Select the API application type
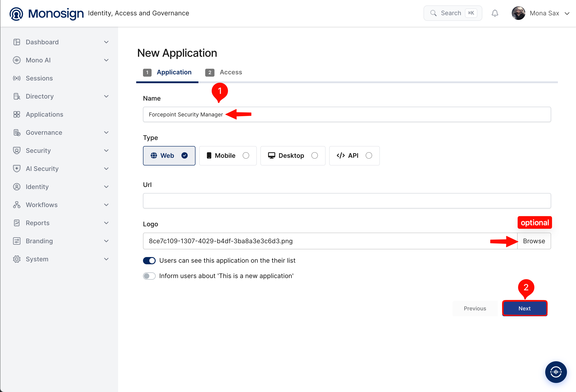The width and height of the screenshot is (576, 392). pyautogui.click(x=354, y=156)
